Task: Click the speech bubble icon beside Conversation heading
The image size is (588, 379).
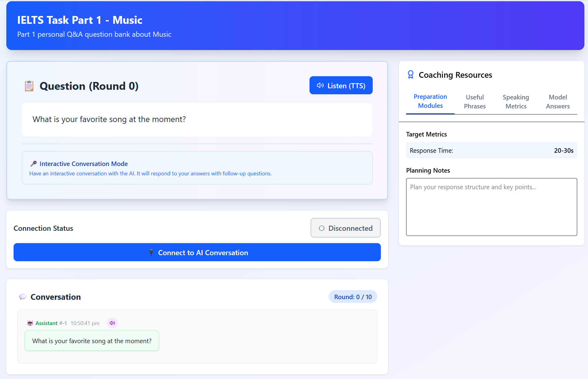Action: pos(23,297)
